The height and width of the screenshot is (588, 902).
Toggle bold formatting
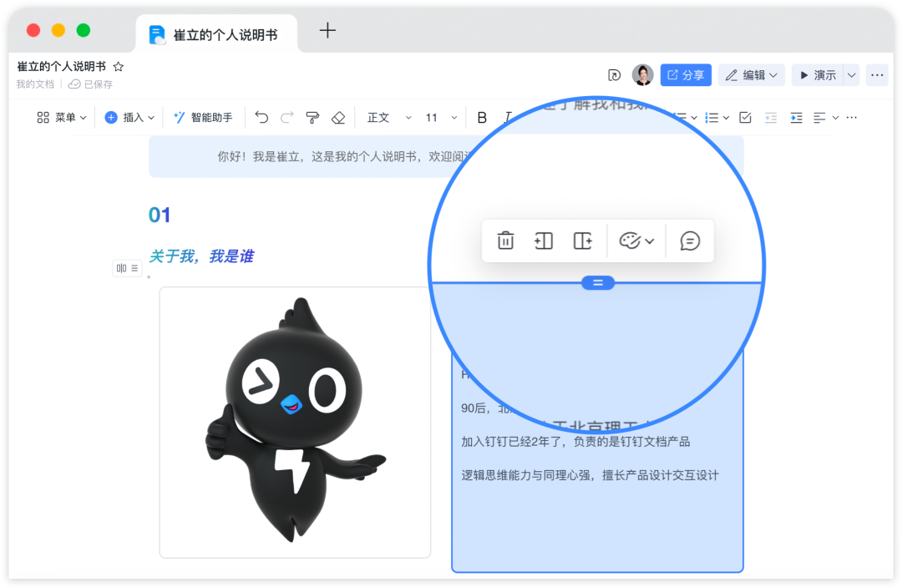pyautogui.click(x=482, y=118)
